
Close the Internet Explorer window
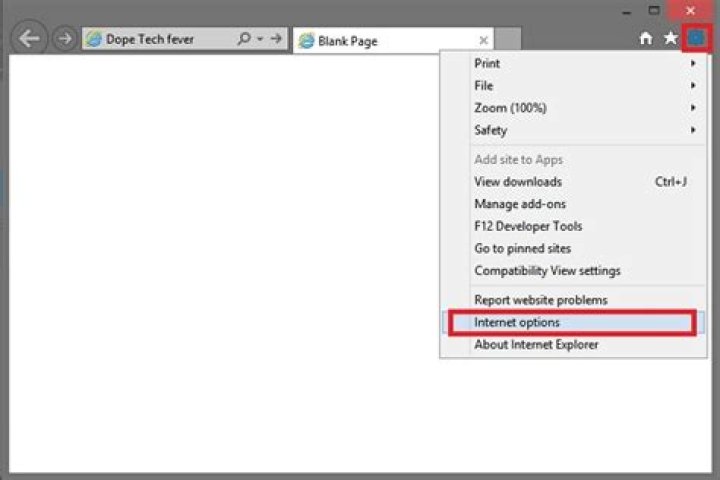[x=690, y=10]
